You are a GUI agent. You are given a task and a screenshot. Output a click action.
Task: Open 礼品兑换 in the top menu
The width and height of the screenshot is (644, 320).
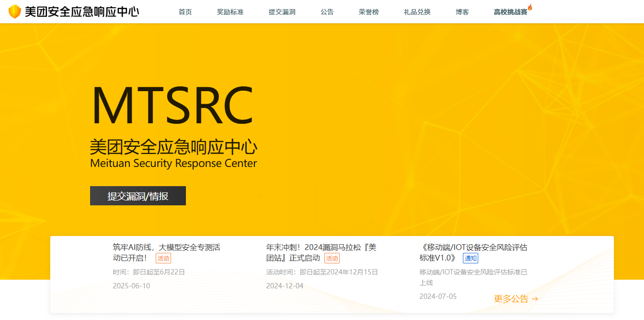417,12
